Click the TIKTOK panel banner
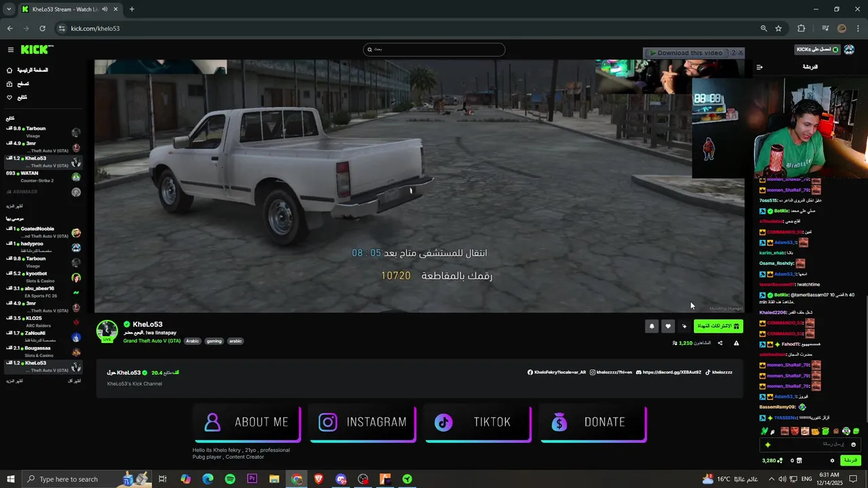Viewport: 868px width, 488px height. point(478,423)
